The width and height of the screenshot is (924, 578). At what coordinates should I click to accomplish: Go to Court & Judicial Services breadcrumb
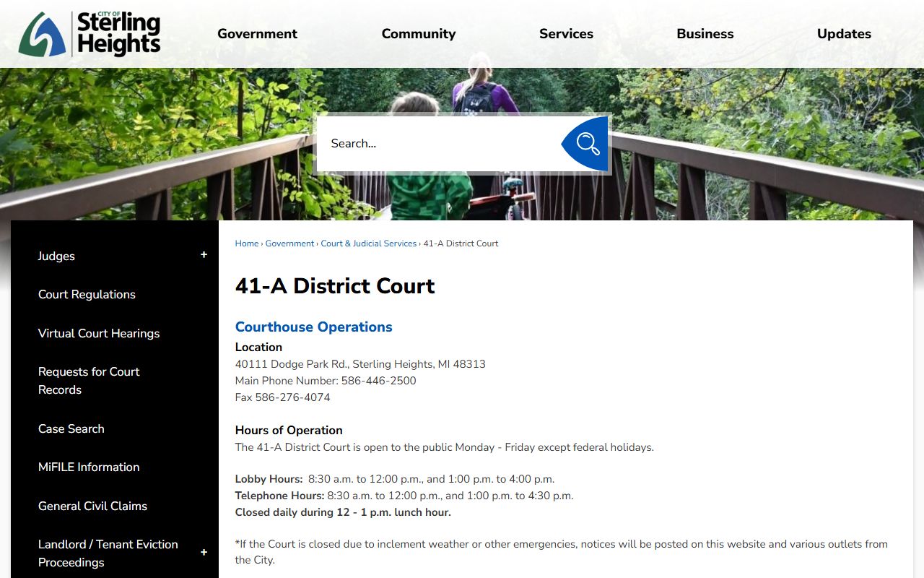[x=369, y=243]
